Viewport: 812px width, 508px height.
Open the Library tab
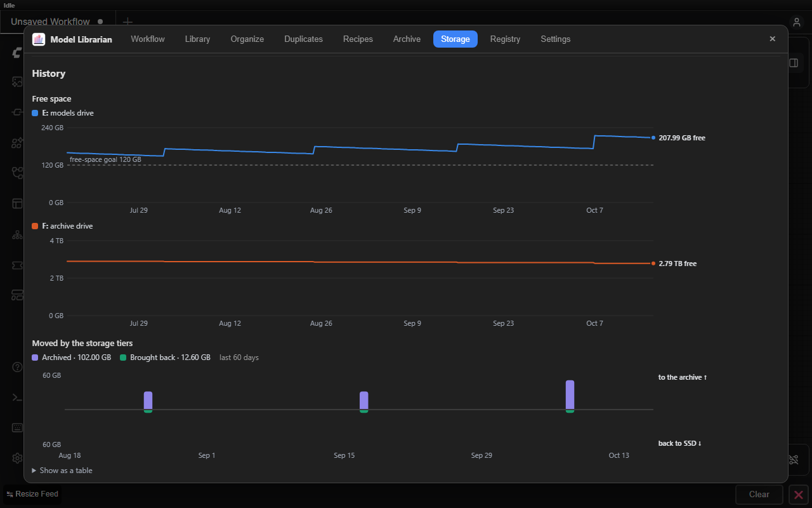coord(197,39)
